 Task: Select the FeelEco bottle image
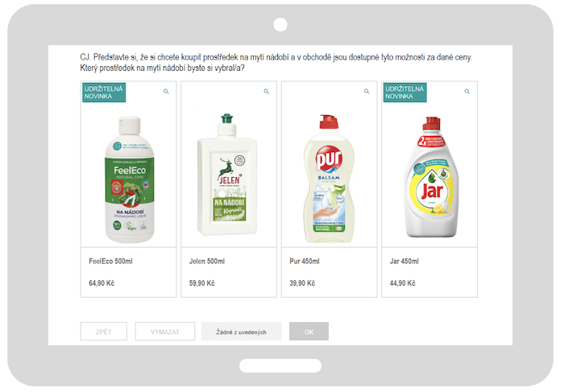(x=130, y=179)
